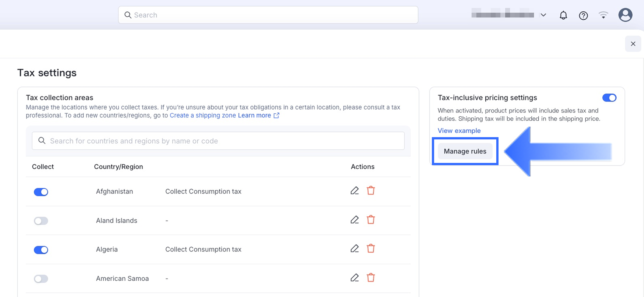Turn off tax-inclusive pricing settings
Viewport: 644px width, 297px height.
609,98
